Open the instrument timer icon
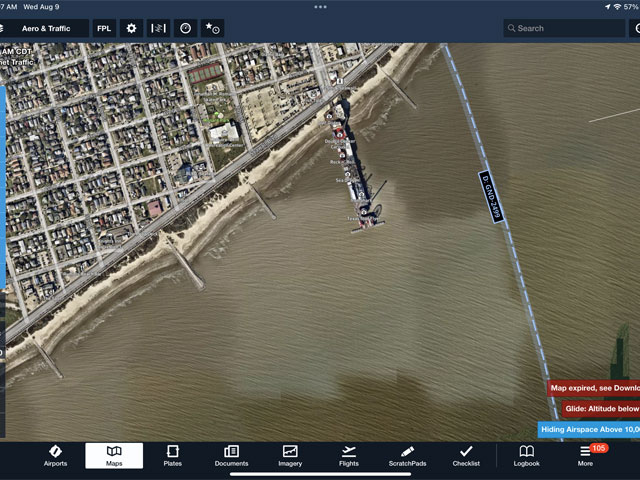 pos(185,29)
